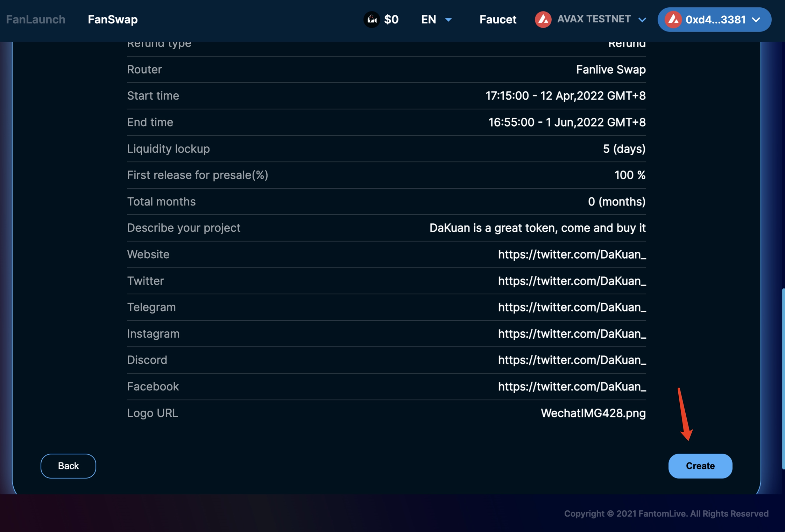The height and width of the screenshot is (532, 785).
Task: Switch to the FanLaunch tab
Action: tap(36, 19)
